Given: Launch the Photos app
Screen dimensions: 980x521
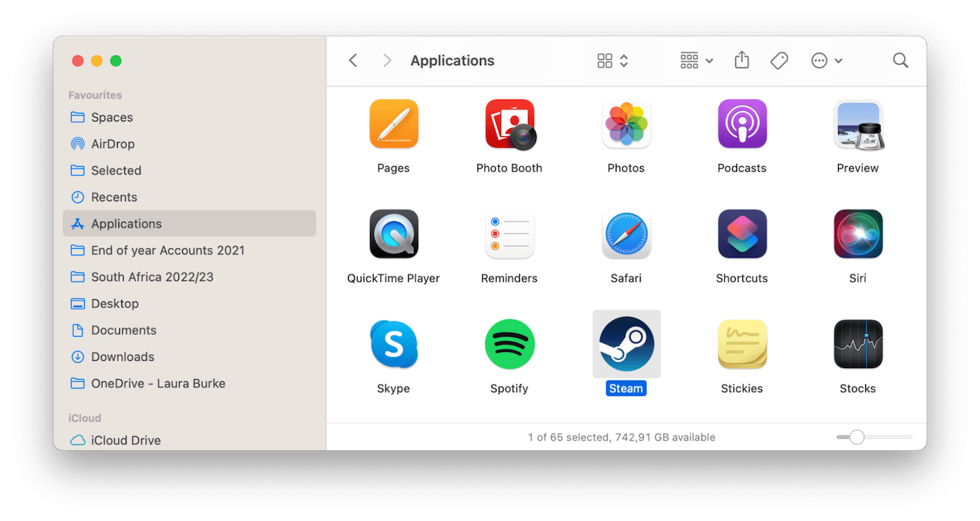Looking at the screenshot, I should tap(625, 124).
